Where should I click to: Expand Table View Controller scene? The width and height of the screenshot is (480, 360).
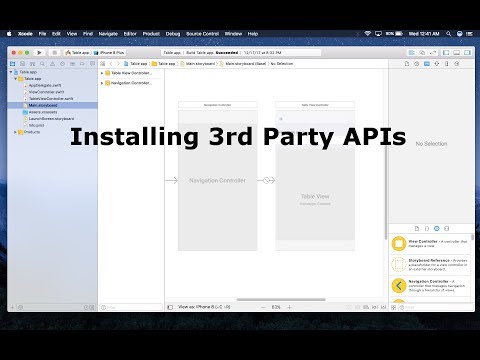[102, 73]
